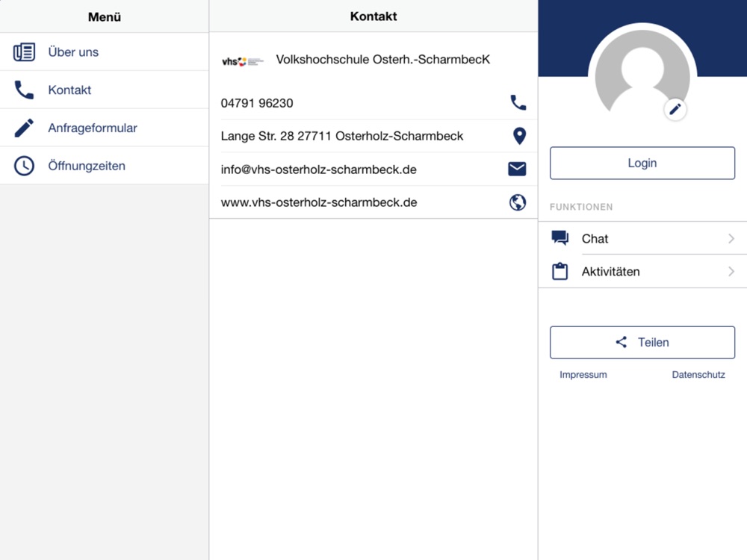Open the Datenschutz link

click(x=698, y=375)
